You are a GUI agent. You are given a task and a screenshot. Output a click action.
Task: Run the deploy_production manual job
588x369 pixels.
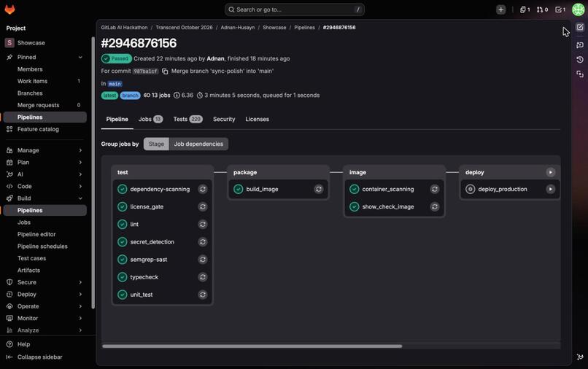click(x=550, y=189)
